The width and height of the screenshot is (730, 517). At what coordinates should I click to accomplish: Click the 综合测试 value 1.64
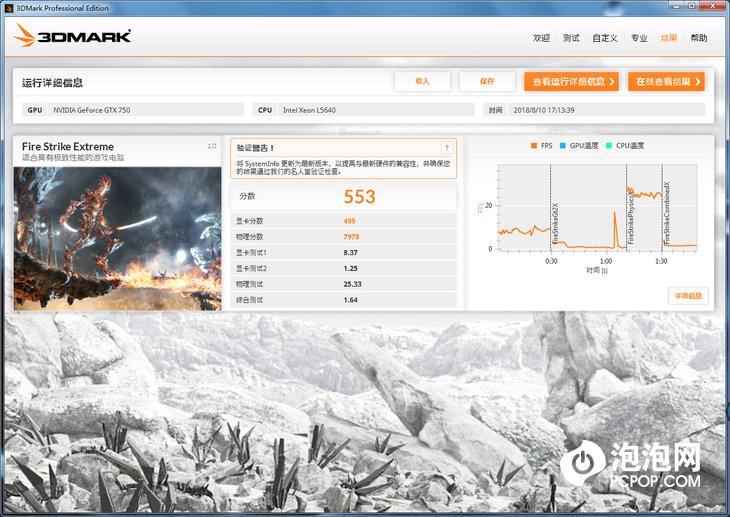pyautogui.click(x=351, y=300)
